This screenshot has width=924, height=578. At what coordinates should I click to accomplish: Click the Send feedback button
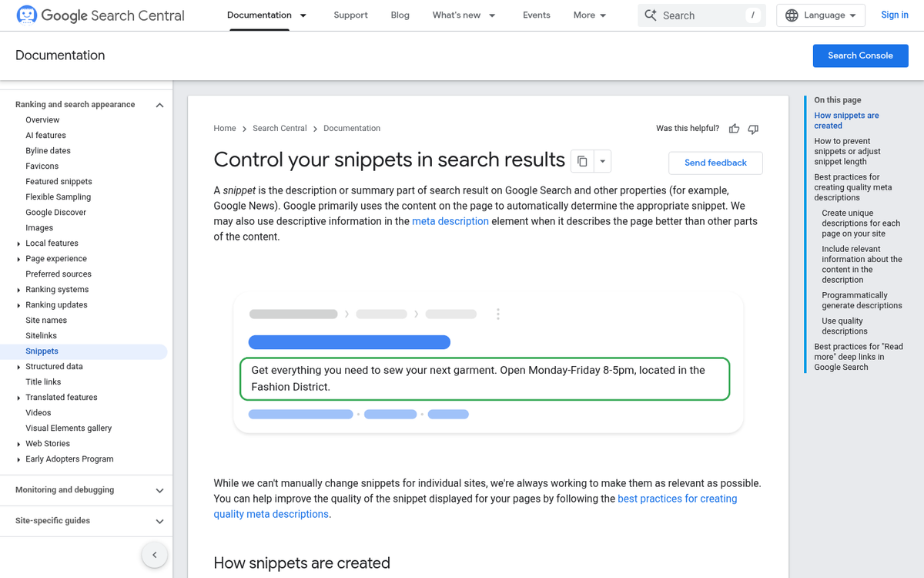point(715,163)
